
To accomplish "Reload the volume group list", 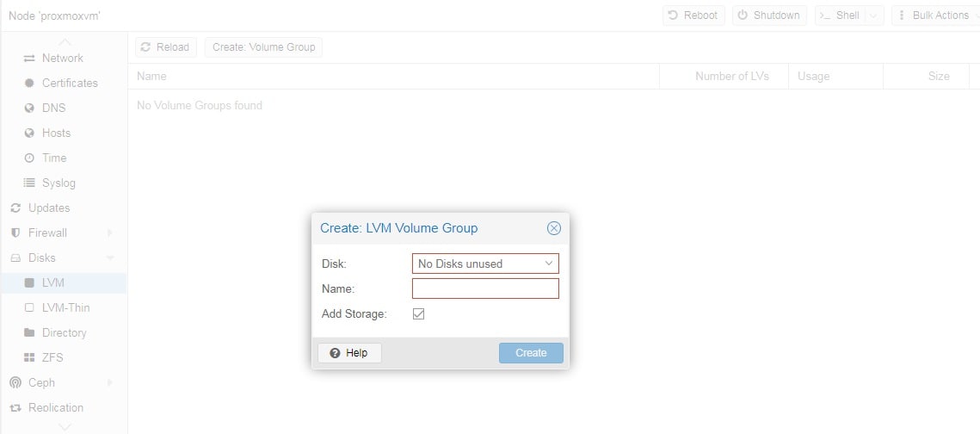I will pyautogui.click(x=165, y=46).
